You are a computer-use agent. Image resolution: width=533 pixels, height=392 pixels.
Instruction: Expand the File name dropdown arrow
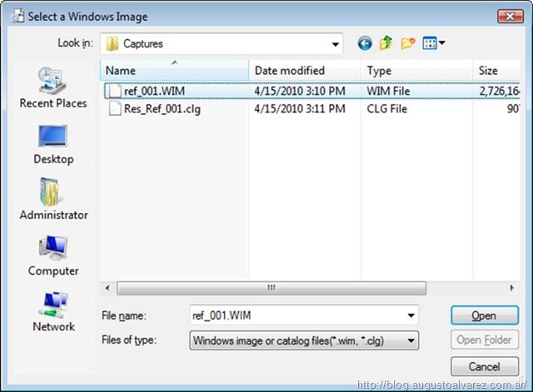pos(411,315)
